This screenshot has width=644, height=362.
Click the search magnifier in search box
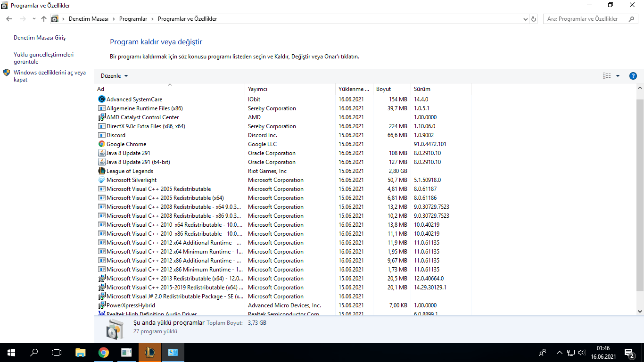632,19
